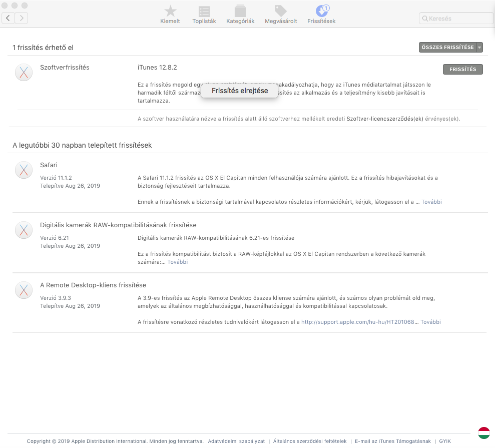This screenshot has height=448, width=495.
Task: Expand További for Remote Desktop description
Action: [430, 322]
